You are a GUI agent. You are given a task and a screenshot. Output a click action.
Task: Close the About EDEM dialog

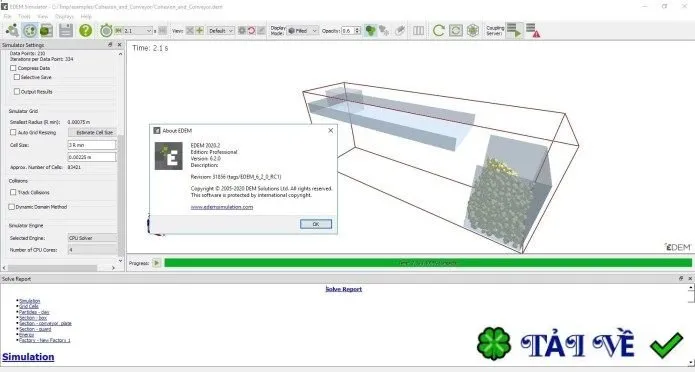330,130
